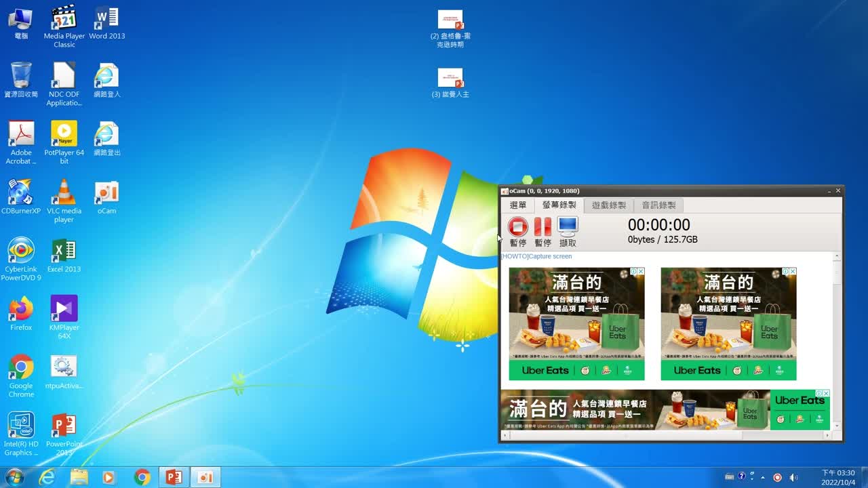Select the Adobe Acrobat desktop icon
The width and height of the screenshot is (868, 488).
point(21,143)
